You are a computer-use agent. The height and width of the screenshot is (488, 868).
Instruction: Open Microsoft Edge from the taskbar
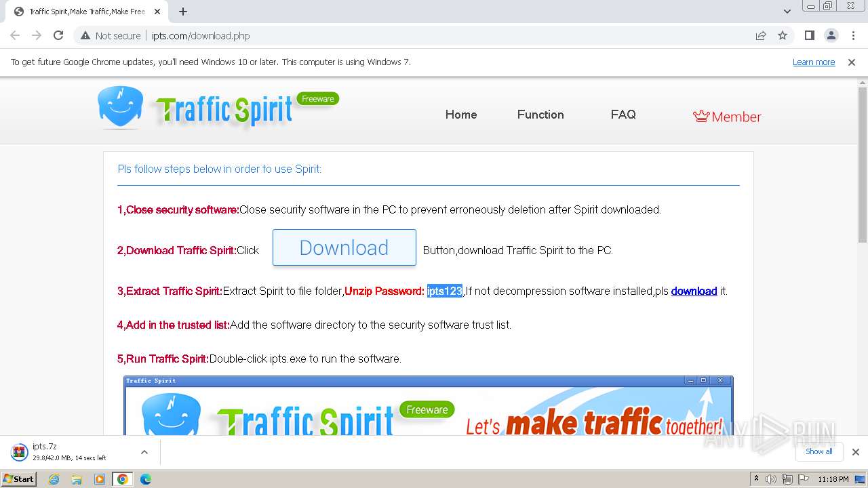pos(146,479)
